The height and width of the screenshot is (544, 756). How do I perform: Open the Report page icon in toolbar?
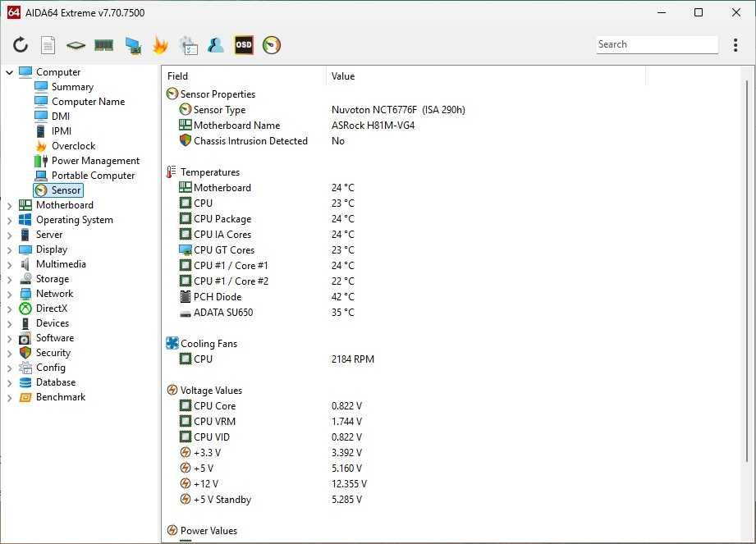[x=48, y=45]
